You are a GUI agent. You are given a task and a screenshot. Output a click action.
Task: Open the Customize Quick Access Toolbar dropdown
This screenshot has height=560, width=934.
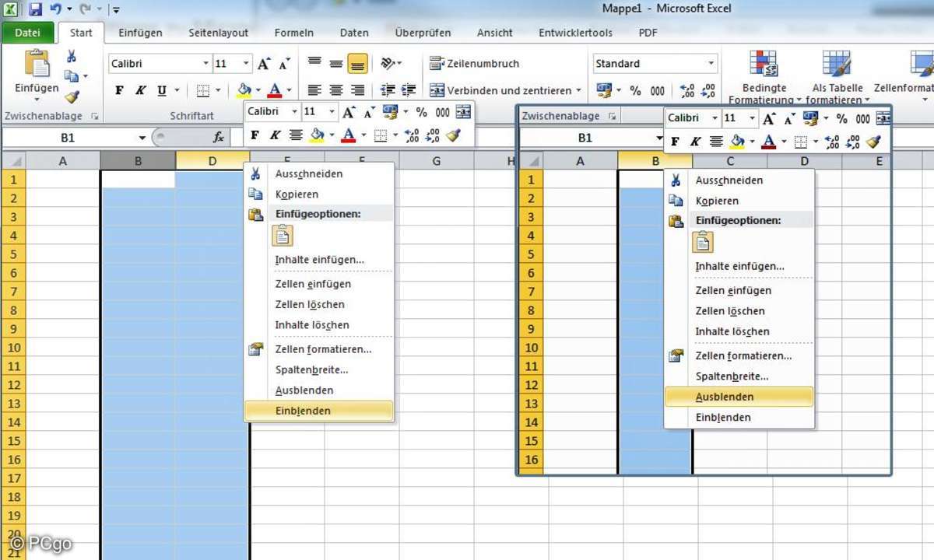point(115,9)
